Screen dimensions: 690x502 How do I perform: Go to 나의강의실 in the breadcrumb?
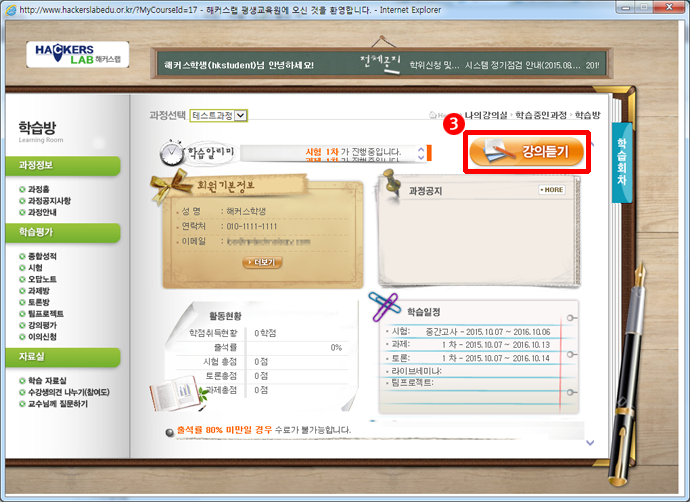point(487,116)
